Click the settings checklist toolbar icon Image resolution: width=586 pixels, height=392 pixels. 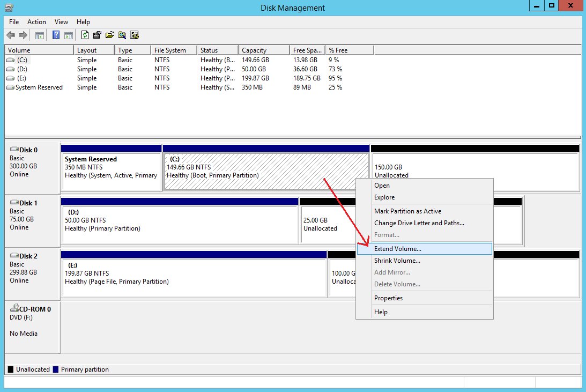(x=135, y=35)
